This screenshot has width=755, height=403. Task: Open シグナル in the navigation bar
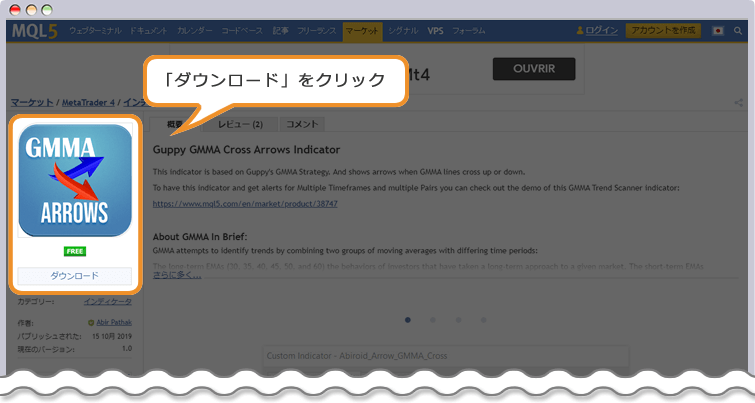pos(403,31)
